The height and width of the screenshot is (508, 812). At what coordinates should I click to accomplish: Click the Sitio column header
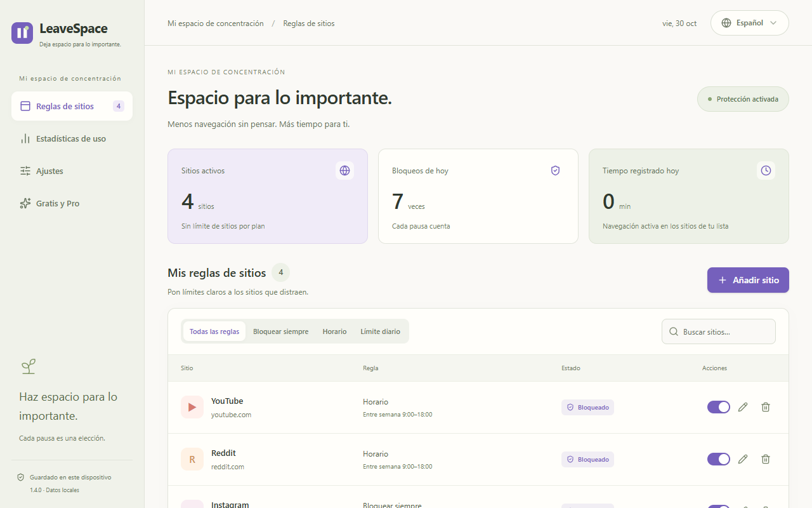coord(187,368)
